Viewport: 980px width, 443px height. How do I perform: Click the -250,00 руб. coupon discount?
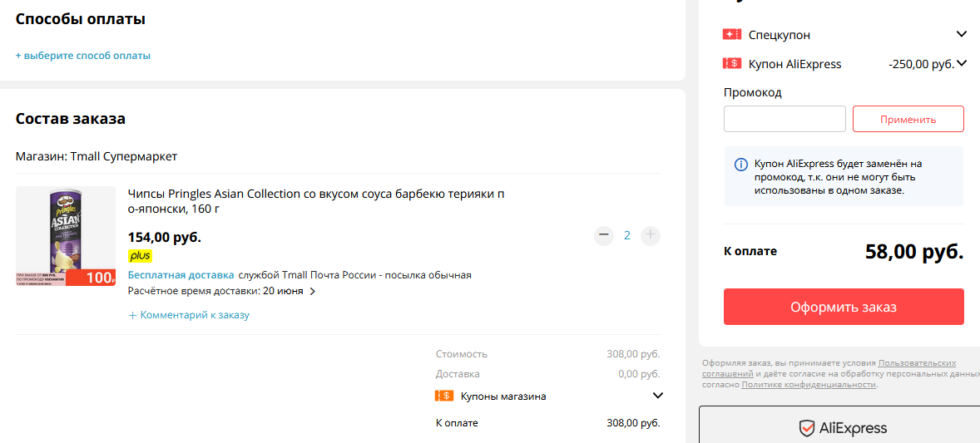[921, 64]
